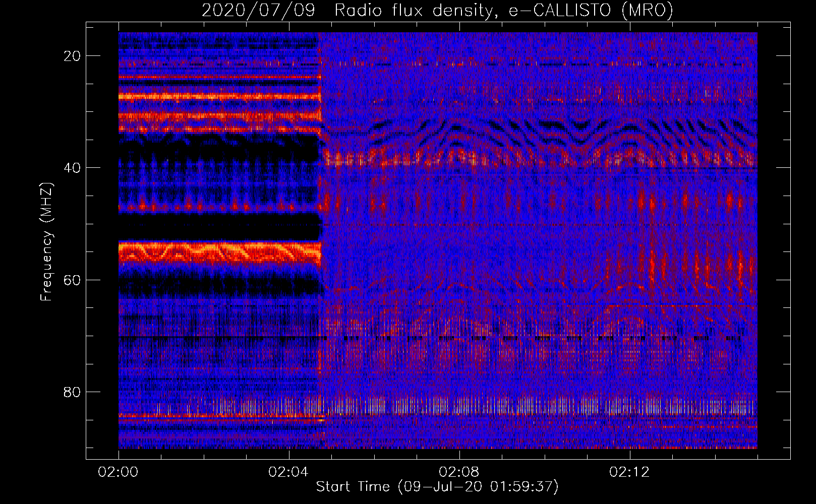Click the 'Start Time (09-Jul-20 01:59:37)' x-axis label
This screenshot has width=816, height=504.
(x=437, y=487)
